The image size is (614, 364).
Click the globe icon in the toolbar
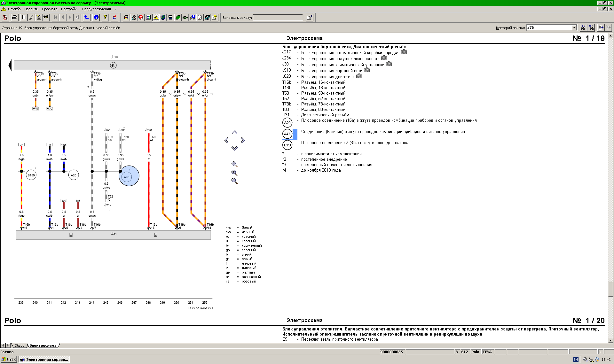(x=163, y=18)
